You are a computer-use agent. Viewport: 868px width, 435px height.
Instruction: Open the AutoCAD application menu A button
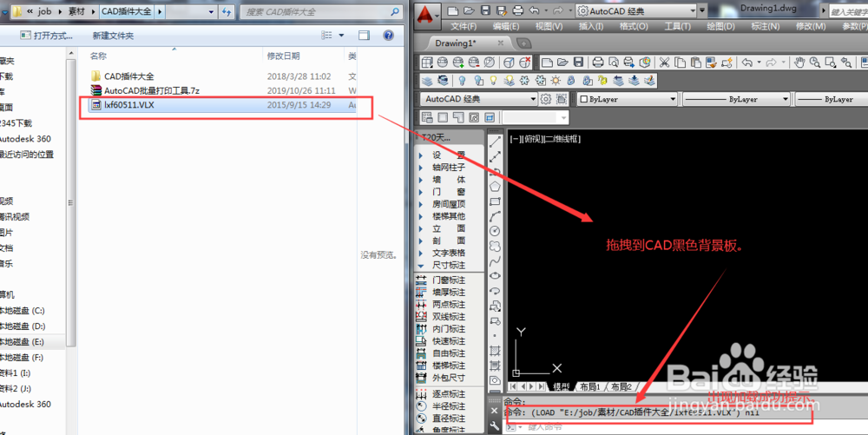pyautogui.click(x=425, y=15)
